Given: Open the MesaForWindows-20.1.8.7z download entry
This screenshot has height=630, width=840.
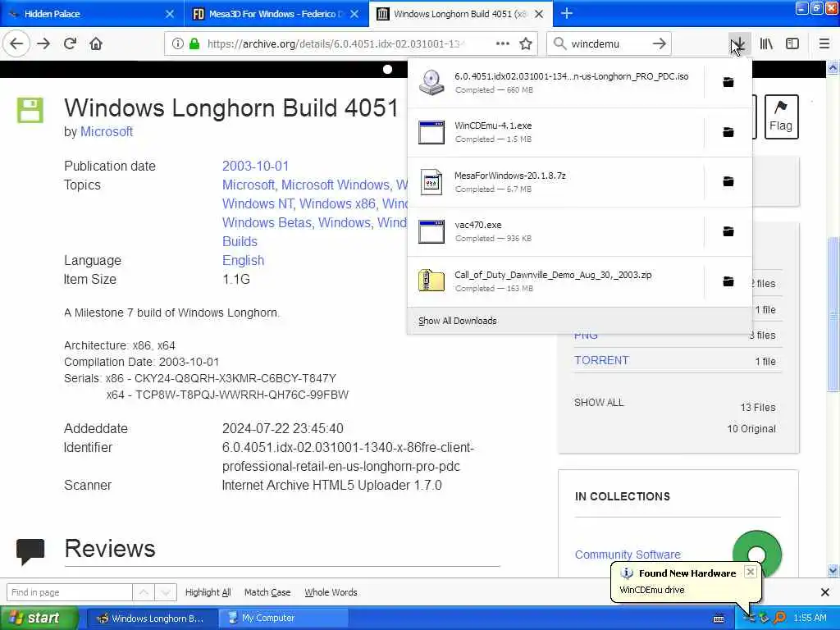Looking at the screenshot, I should 555,181.
